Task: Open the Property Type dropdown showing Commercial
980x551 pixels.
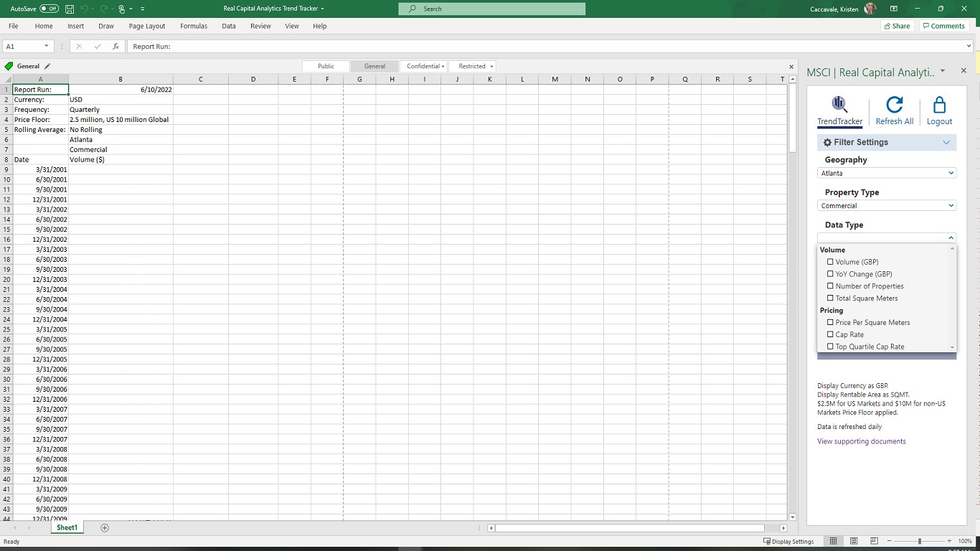Action: pyautogui.click(x=887, y=206)
